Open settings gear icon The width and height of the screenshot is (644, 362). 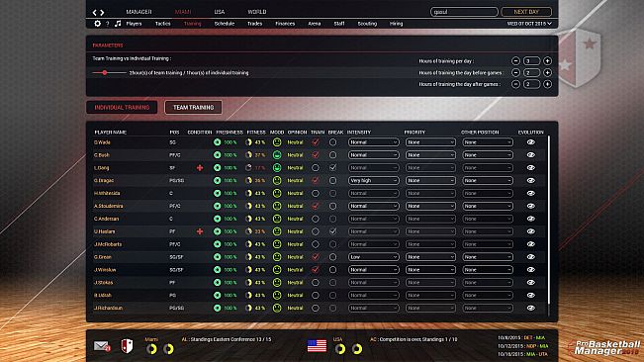pos(97,24)
